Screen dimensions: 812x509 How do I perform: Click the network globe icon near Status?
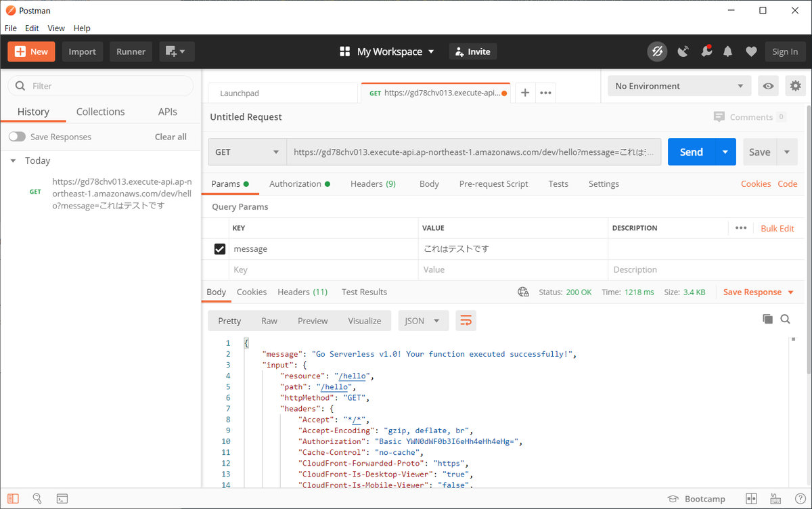click(523, 292)
